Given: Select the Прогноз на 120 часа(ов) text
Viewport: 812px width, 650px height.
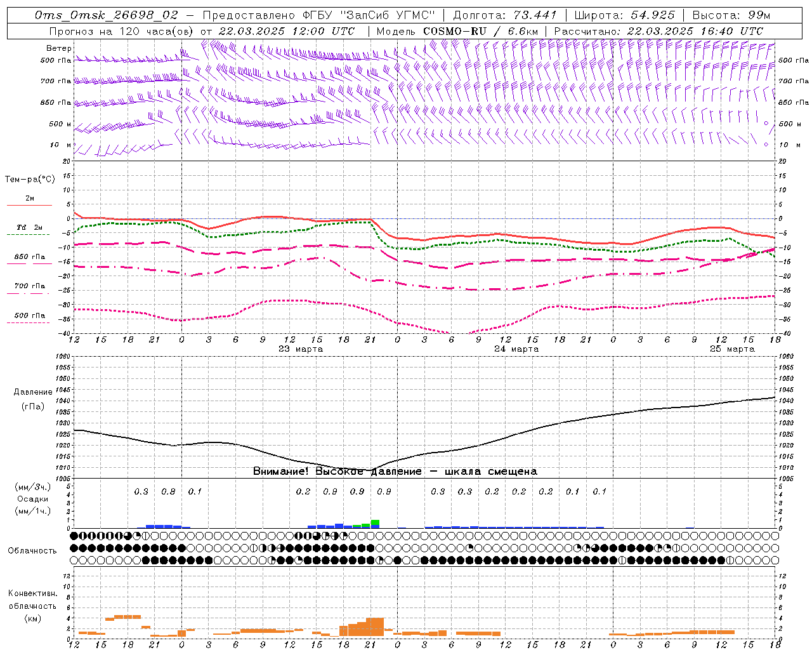Looking at the screenshot, I should coord(122,31).
